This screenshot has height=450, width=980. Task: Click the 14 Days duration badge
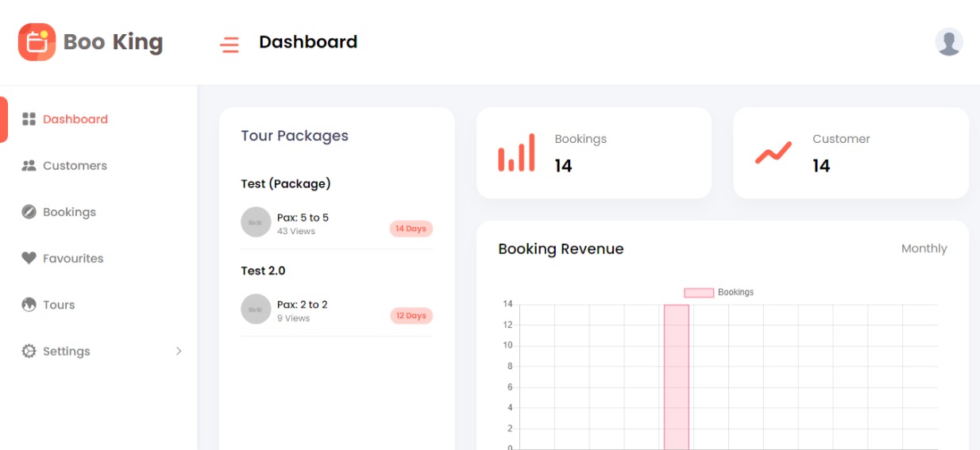coord(411,229)
